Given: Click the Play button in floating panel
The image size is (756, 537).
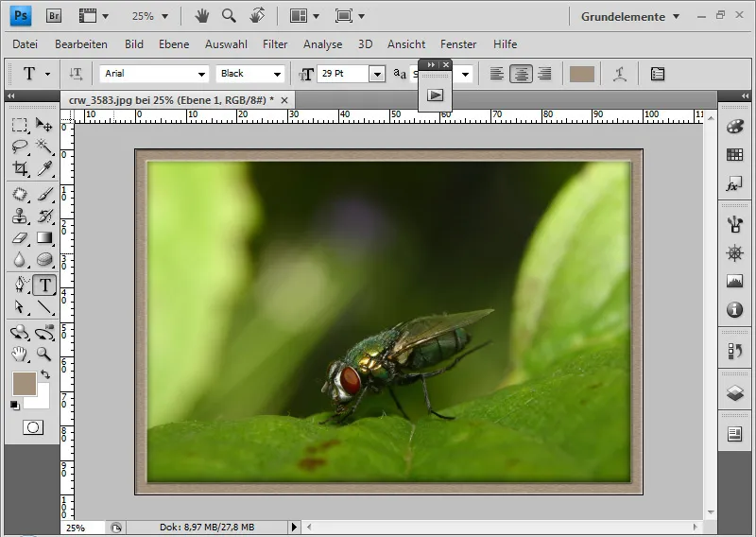Looking at the screenshot, I should pos(435,95).
